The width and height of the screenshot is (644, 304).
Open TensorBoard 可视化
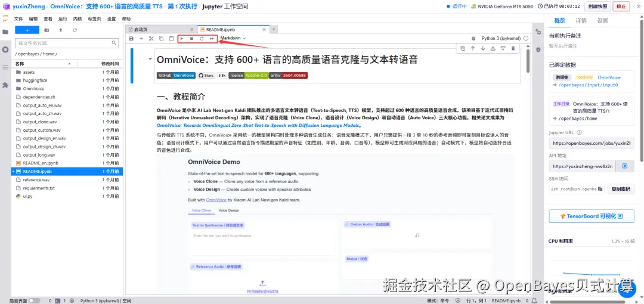tap(592, 216)
